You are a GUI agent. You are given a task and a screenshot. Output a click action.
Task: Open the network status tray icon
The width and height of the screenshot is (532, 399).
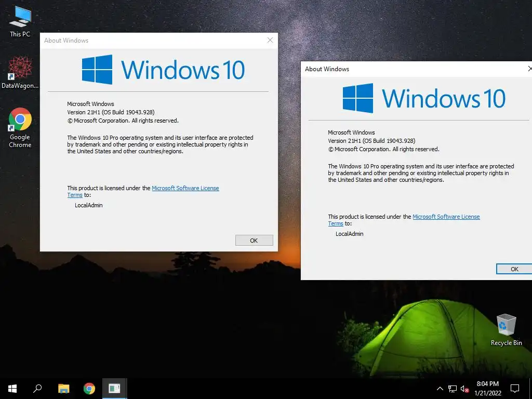[x=453, y=389]
